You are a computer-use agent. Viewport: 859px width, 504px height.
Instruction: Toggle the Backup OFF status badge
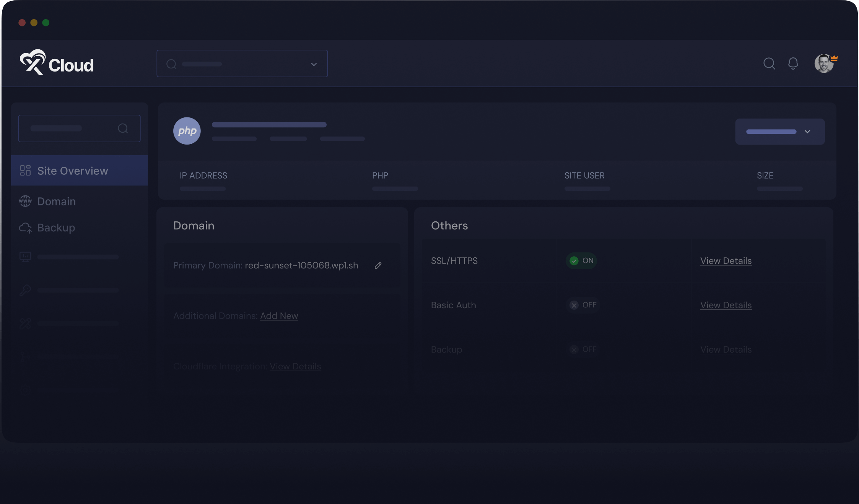[x=583, y=350]
